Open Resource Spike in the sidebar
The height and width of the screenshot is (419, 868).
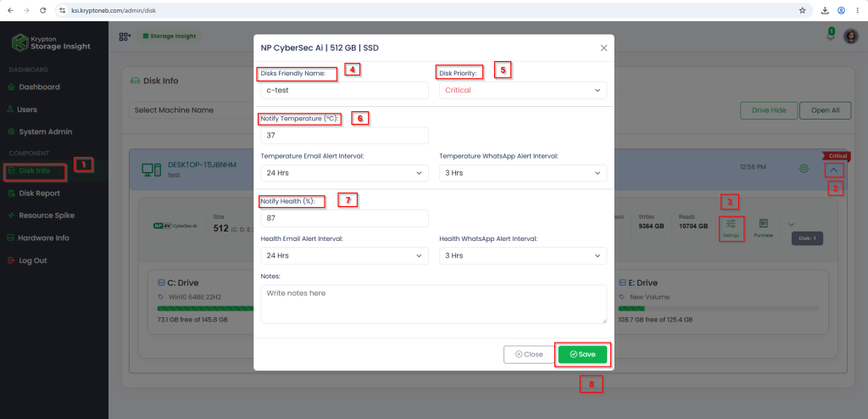click(46, 215)
